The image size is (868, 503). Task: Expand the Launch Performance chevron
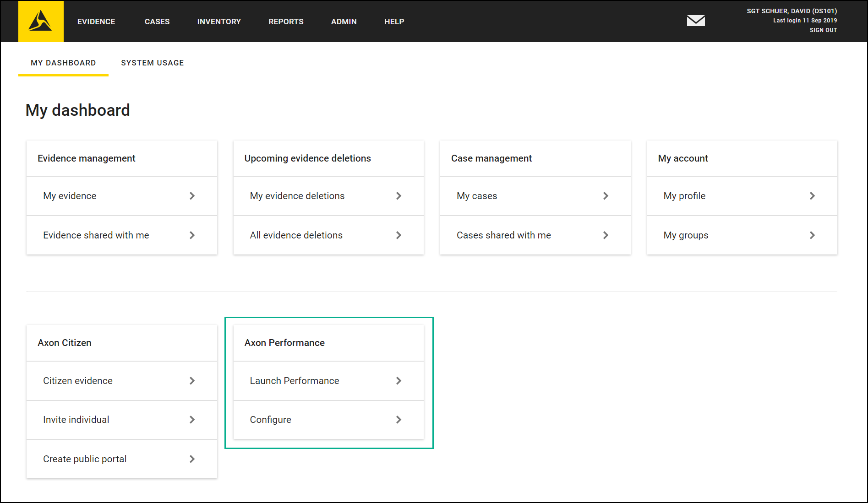pyautogui.click(x=399, y=381)
